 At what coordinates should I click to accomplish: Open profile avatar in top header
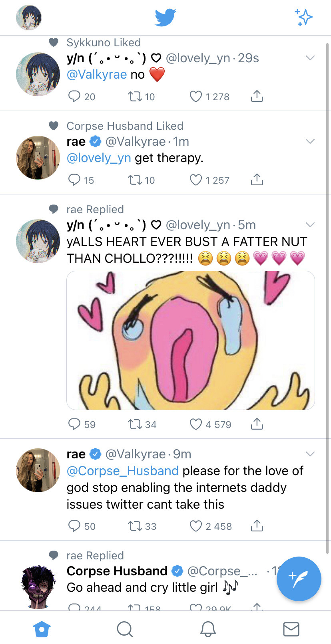(x=29, y=18)
